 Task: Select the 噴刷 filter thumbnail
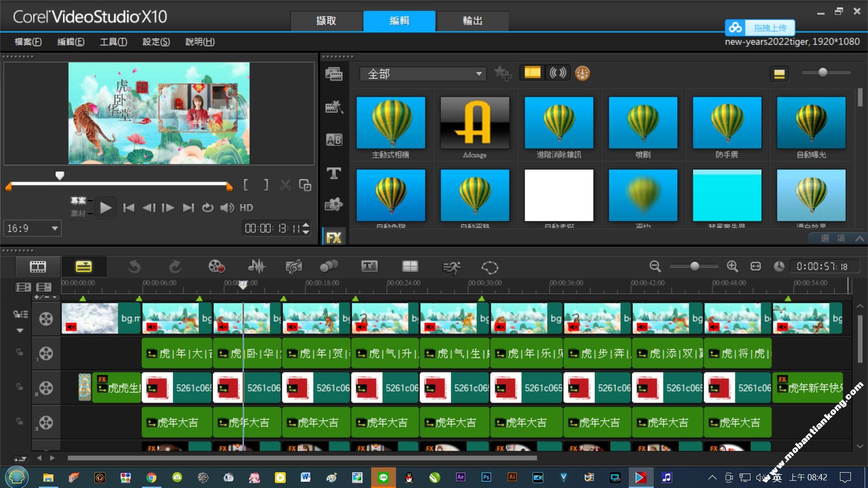click(643, 123)
